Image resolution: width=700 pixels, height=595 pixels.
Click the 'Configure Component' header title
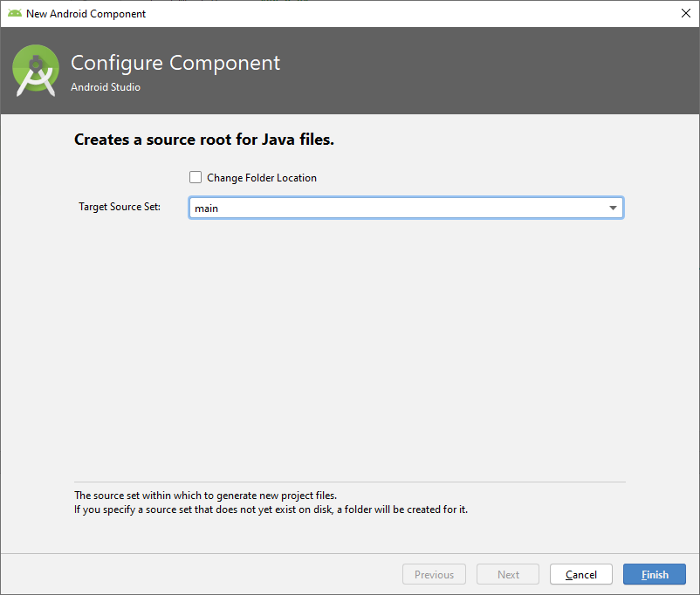point(175,64)
